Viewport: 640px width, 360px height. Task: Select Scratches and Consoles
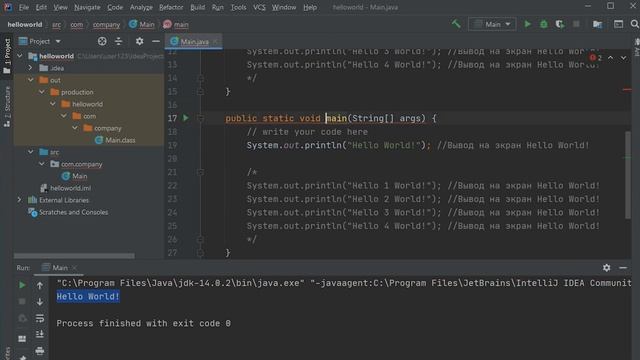tap(68, 212)
